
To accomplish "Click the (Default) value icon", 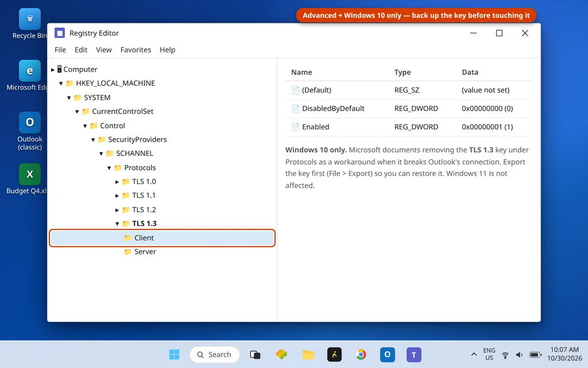I will [296, 90].
